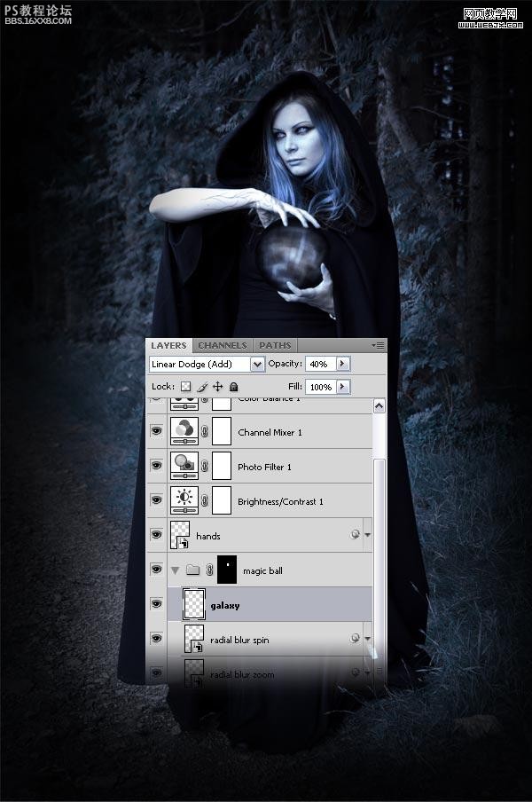Select the Brightness/Contrast adjustment thumbnail icon
The height and width of the screenshot is (802, 532).
point(184,500)
